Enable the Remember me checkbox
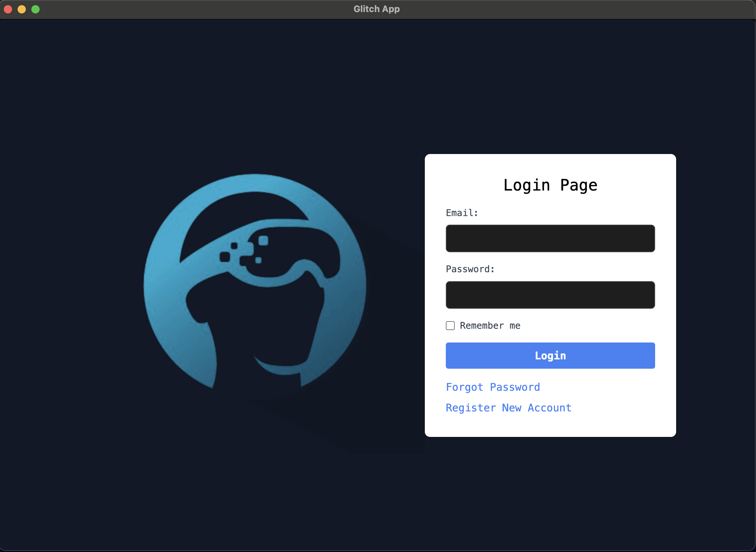The height and width of the screenshot is (552, 756). click(450, 325)
